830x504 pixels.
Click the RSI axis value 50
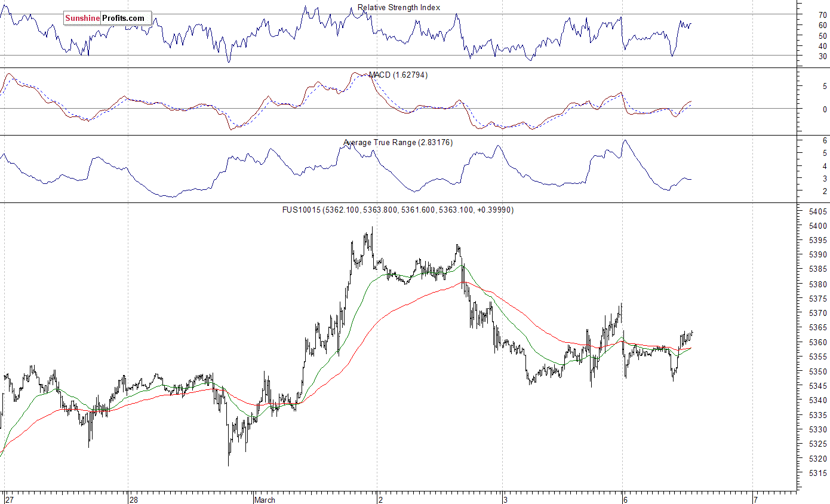822,35
